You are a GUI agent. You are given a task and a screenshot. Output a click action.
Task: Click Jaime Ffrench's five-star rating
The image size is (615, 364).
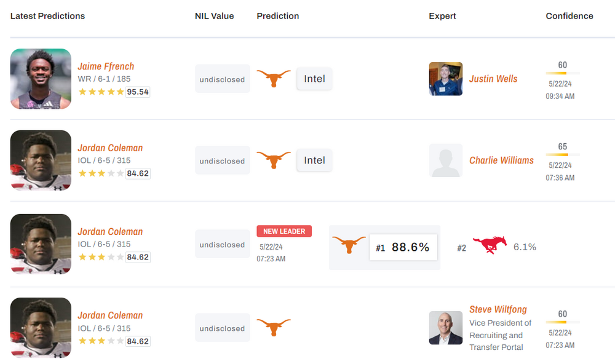pyautogui.click(x=101, y=92)
